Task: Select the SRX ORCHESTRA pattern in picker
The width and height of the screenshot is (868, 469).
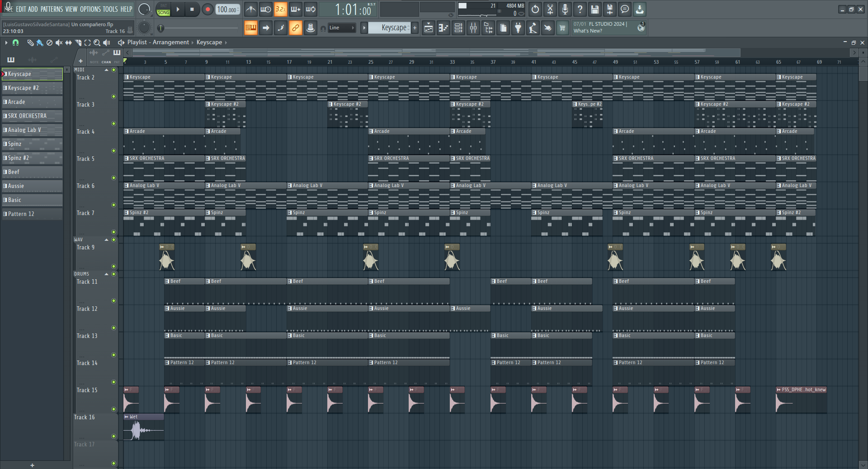Action: (x=32, y=116)
